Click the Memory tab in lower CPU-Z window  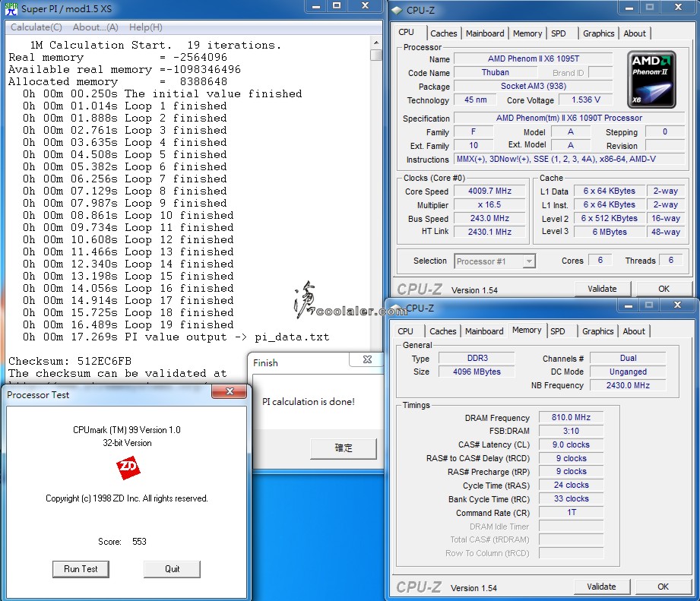pos(527,330)
